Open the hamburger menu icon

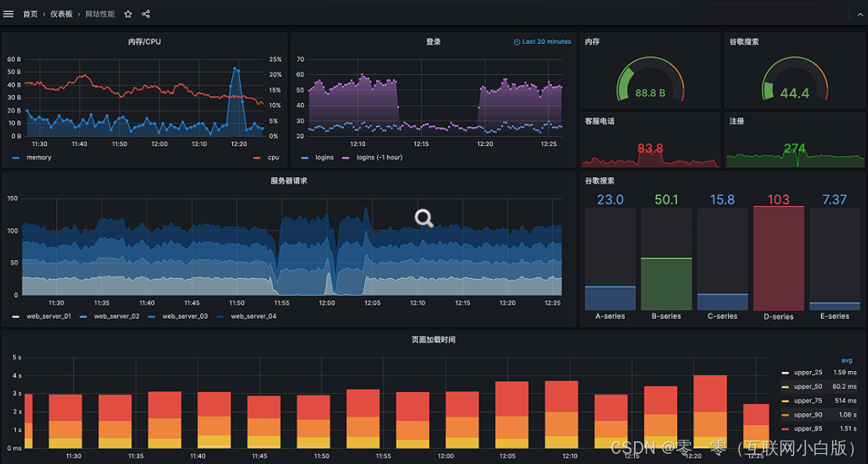(9, 14)
